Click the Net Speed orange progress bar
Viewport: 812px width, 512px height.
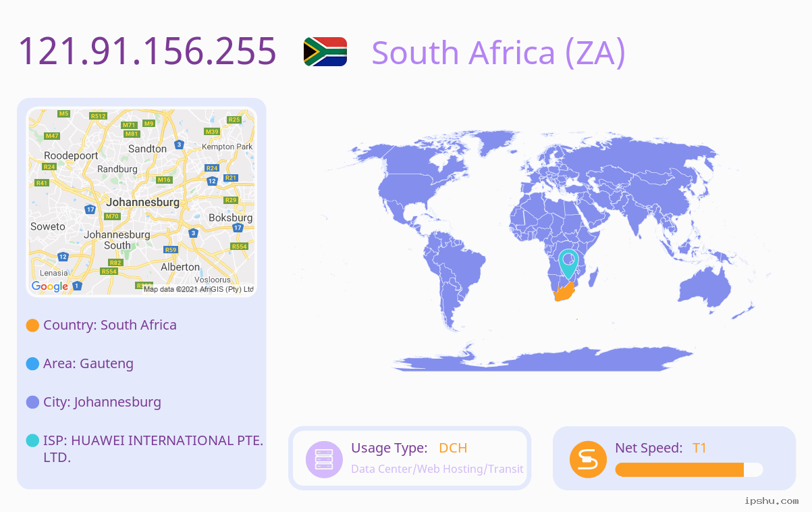[689, 469]
